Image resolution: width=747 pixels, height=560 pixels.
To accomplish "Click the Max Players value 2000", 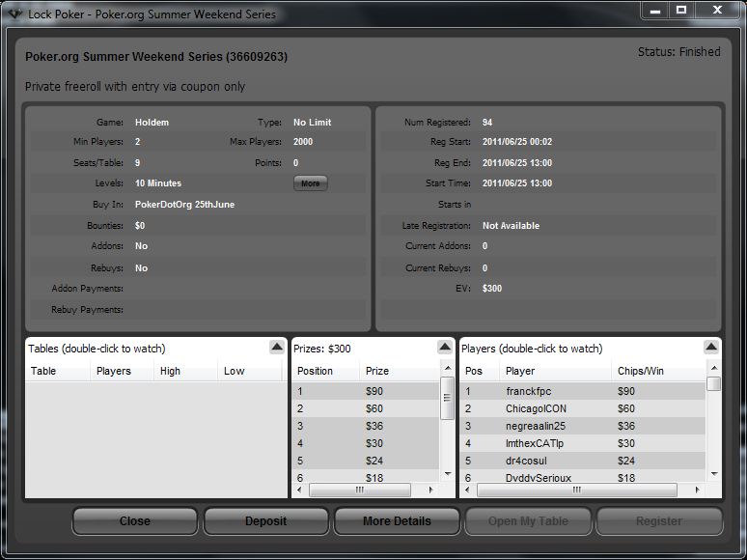I will pos(303,142).
